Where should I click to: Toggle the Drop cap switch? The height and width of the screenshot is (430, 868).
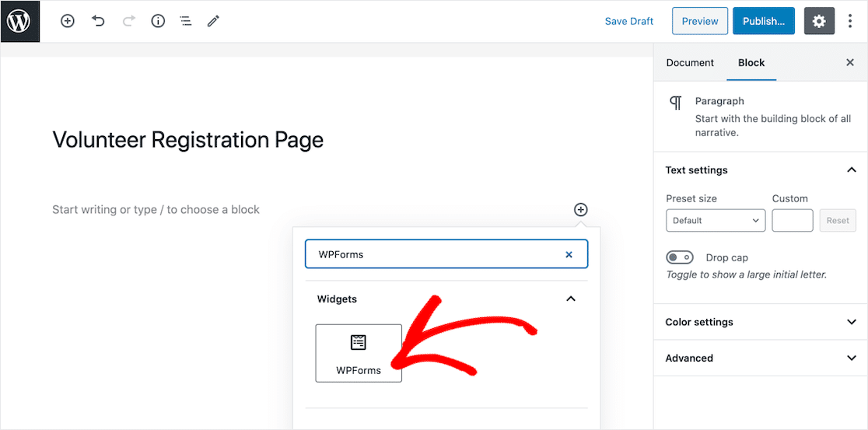tap(680, 258)
